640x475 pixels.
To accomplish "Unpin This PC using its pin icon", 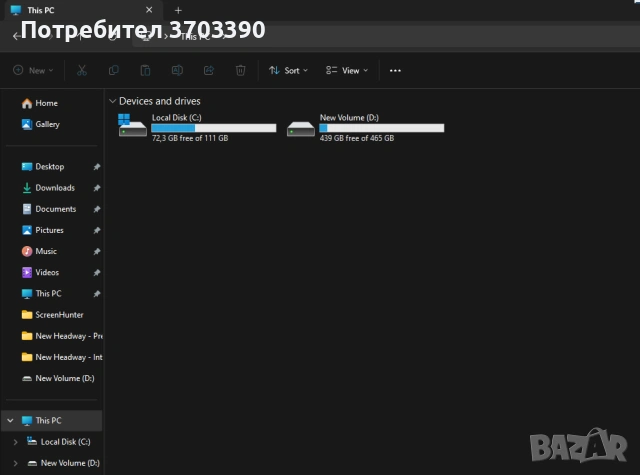I will [97, 294].
